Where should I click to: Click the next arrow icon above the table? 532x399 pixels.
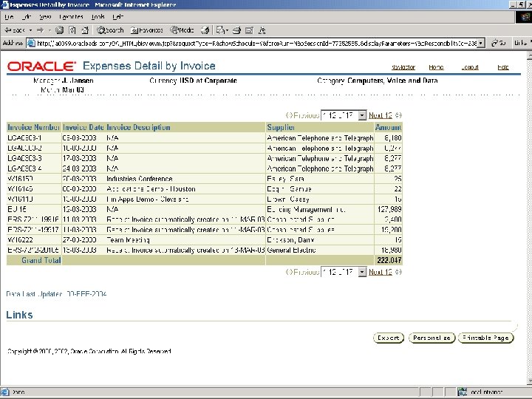[398, 115]
